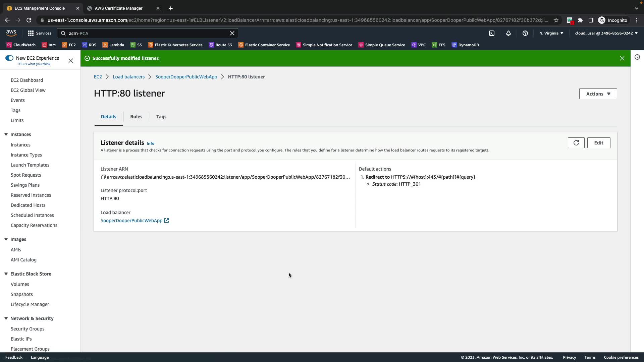Screen dimensions: 644x362
Task: Open the AWS help question-mark icon
Action: pyautogui.click(x=525, y=33)
